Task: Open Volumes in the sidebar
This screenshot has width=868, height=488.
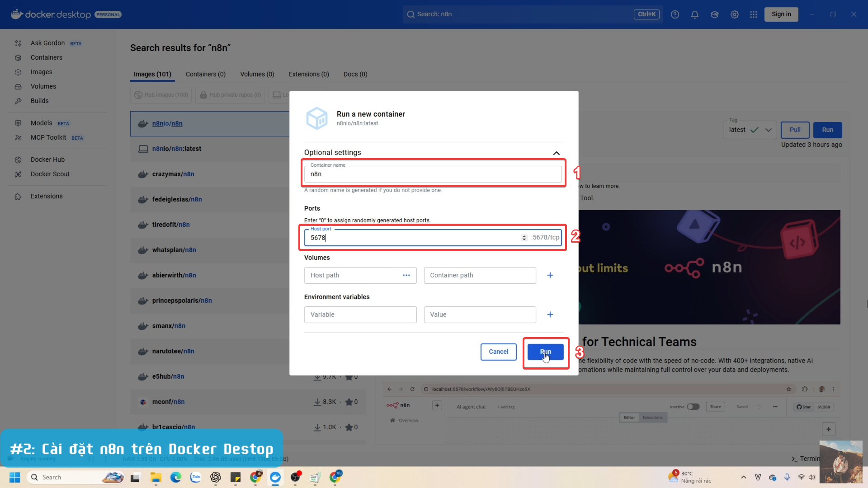Action: (43, 86)
